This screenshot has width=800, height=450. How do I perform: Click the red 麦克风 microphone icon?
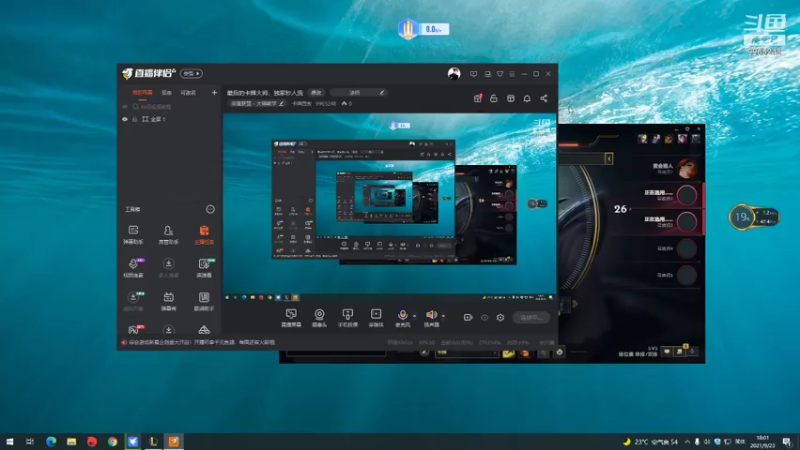403,317
